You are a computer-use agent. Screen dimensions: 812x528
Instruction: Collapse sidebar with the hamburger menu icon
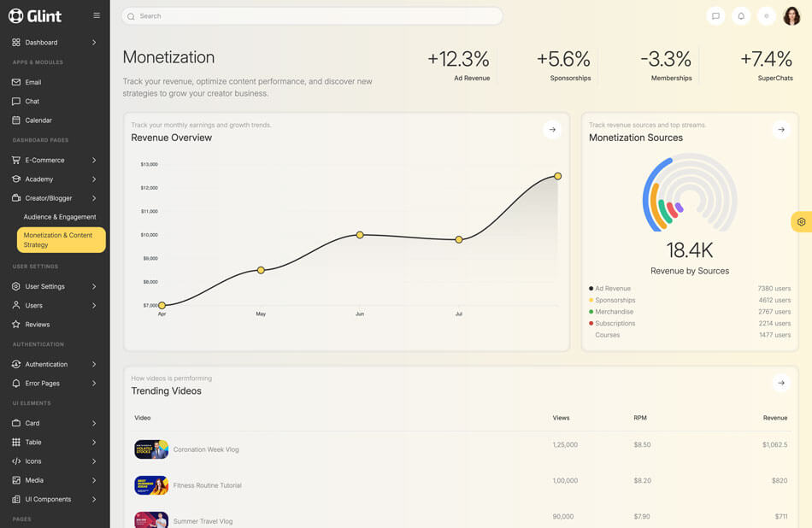(x=97, y=15)
